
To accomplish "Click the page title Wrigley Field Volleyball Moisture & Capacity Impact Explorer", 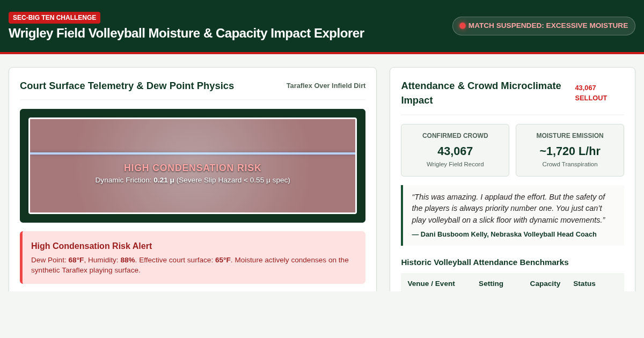I will (x=186, y=33).
